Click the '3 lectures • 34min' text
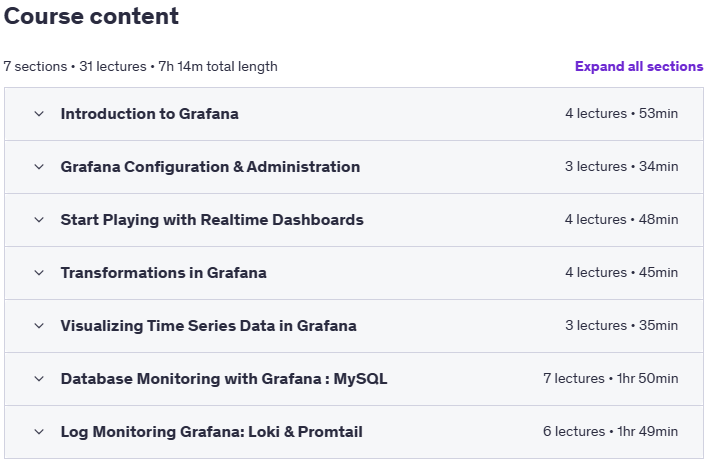This screenshot has width=708, height=462. pyautogui.click(x=621, y=166)
